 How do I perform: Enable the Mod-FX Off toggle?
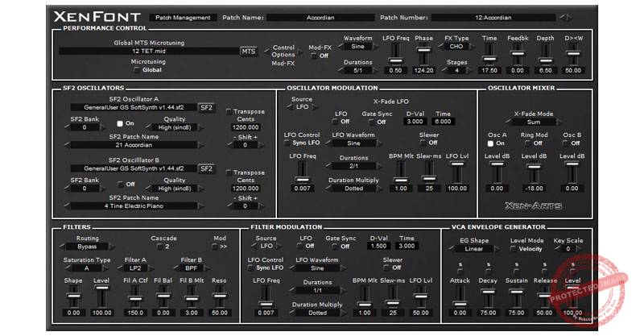(315, 56)
